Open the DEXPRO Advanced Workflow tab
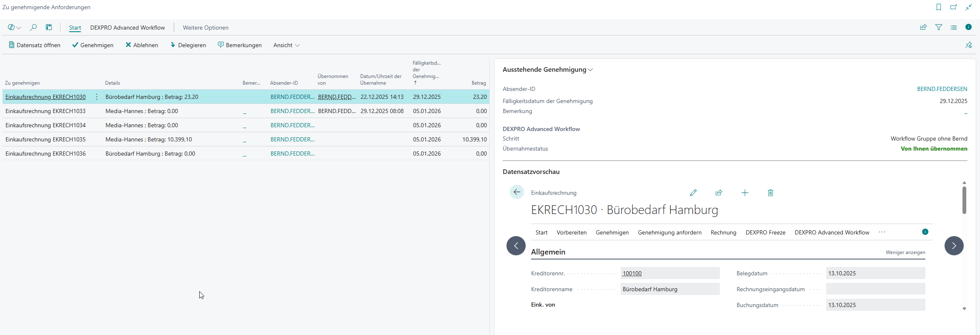The image size is (980, 335). point(128,28)
